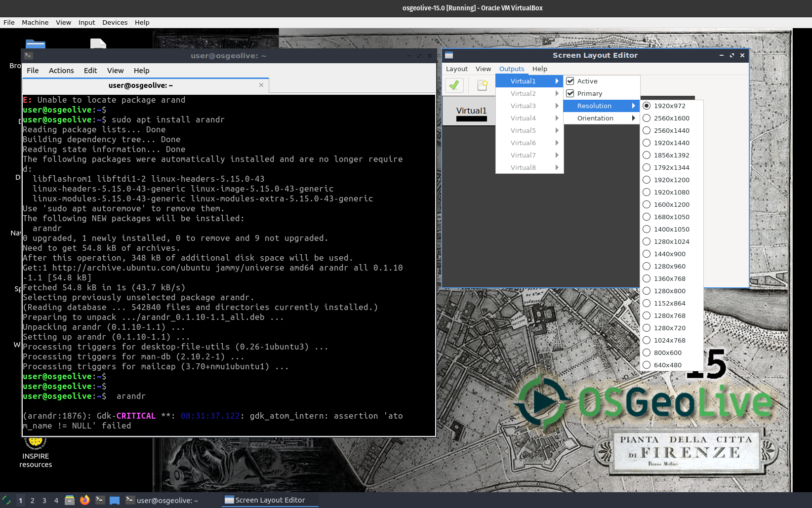The width and height of the screenshot is (812, 508).
Task: Expand the Virtual4 output submenu
Action: click(x=529, y=118)
